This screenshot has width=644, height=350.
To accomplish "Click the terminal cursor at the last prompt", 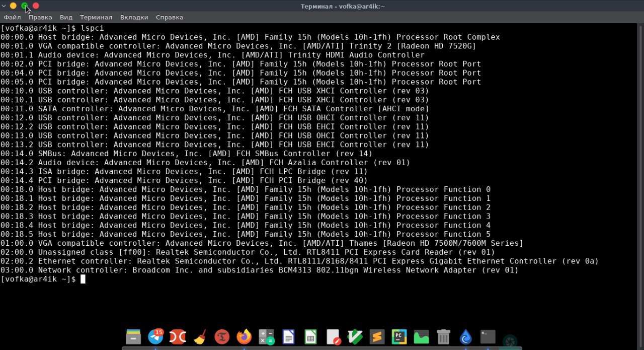I will click(x=83, y=279).
